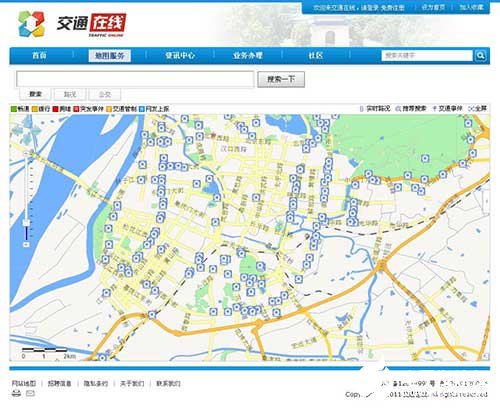Click the 突发事件 legend icon
This screenshot has height=408, width=500.
click(x=76, y=109)
